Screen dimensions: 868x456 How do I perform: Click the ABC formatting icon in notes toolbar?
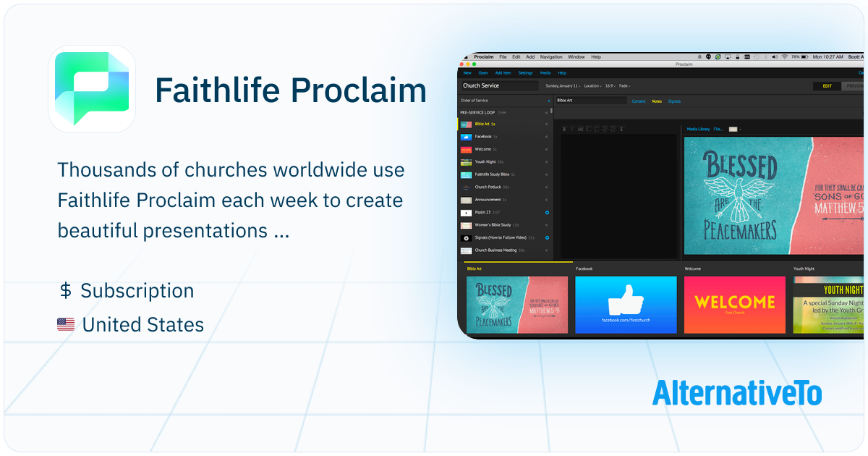point(580,129)
